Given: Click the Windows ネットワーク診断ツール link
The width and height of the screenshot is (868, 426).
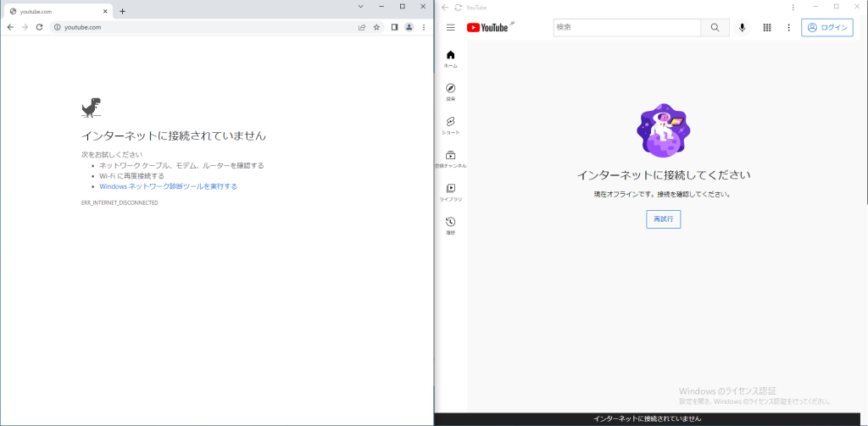Looking at the screenshot, I should pyautogui.click(x=168, y=186).
